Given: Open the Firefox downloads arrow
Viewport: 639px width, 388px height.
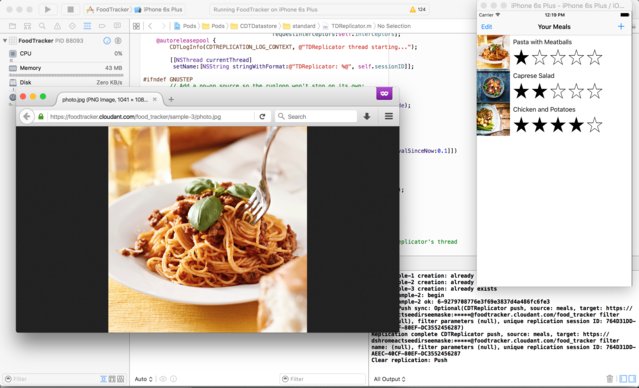Looking at the screenshot, I should (367, 117).
